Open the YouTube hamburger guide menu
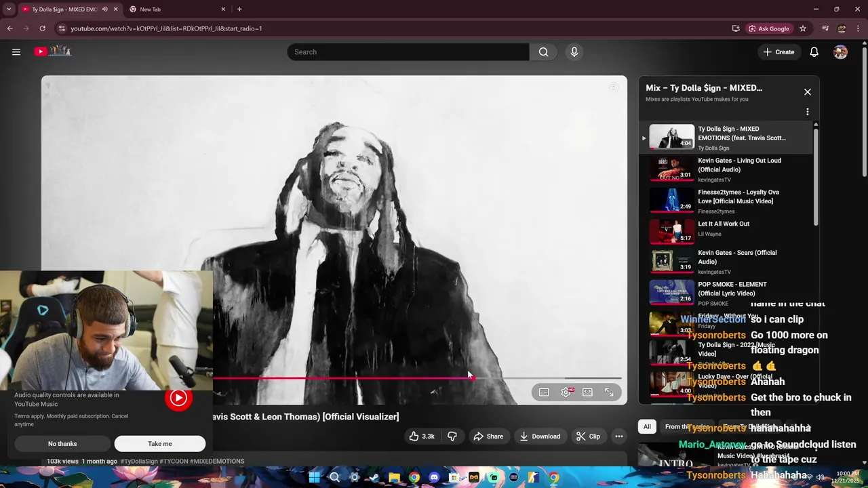This screenshot has width=868, height=488. pos(16,52)
